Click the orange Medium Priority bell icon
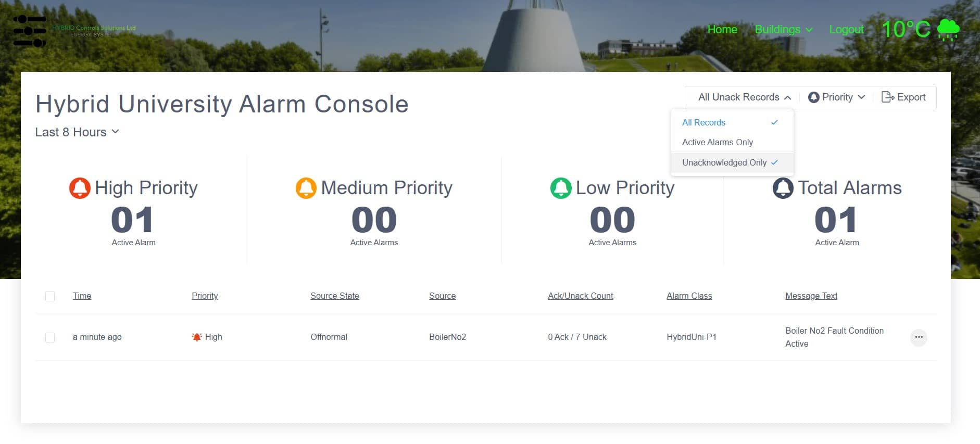Viewport: 980px width, 444px height. (x=306, y=188)
